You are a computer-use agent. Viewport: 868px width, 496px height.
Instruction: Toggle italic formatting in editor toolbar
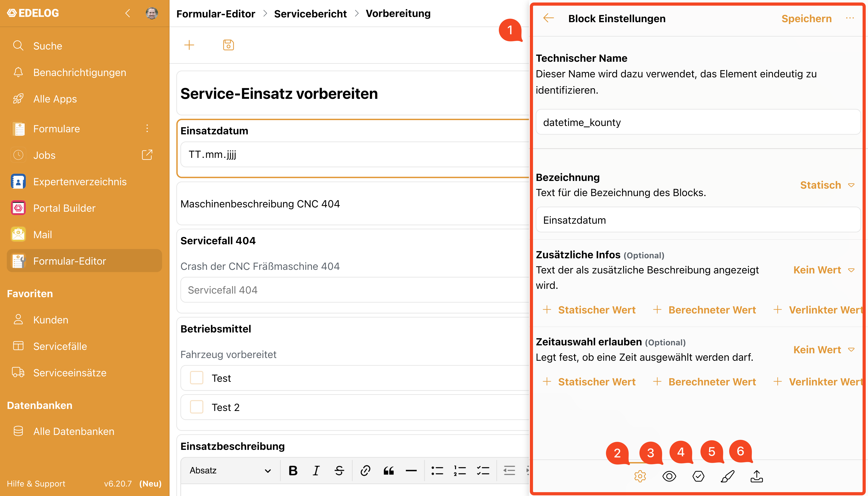pos(316,470)
